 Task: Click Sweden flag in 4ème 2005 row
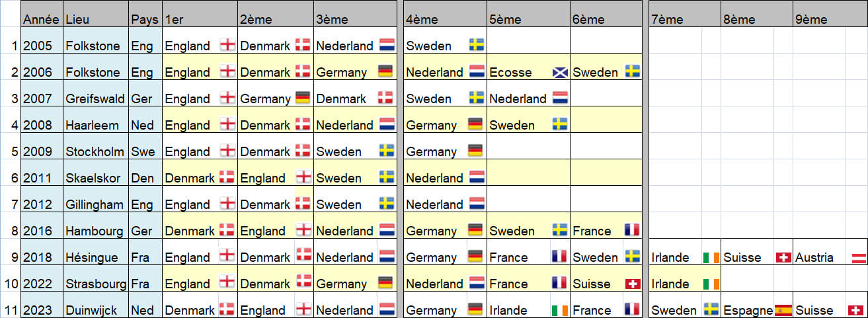476,45
